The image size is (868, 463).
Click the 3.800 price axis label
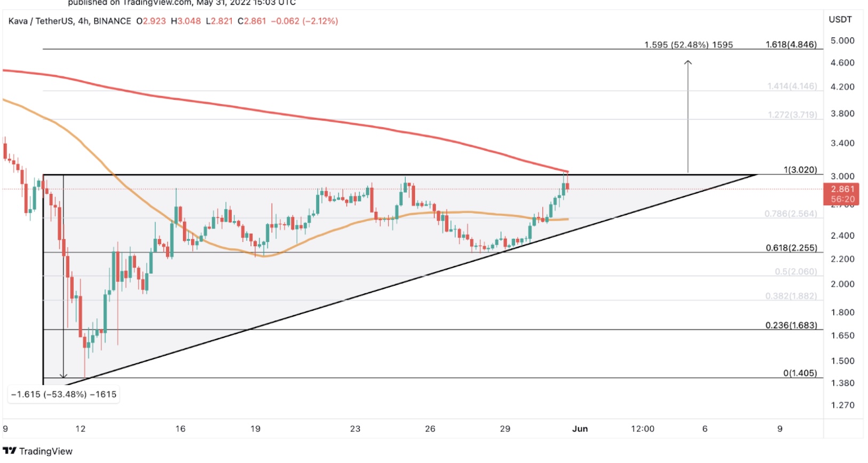point(843,114)
